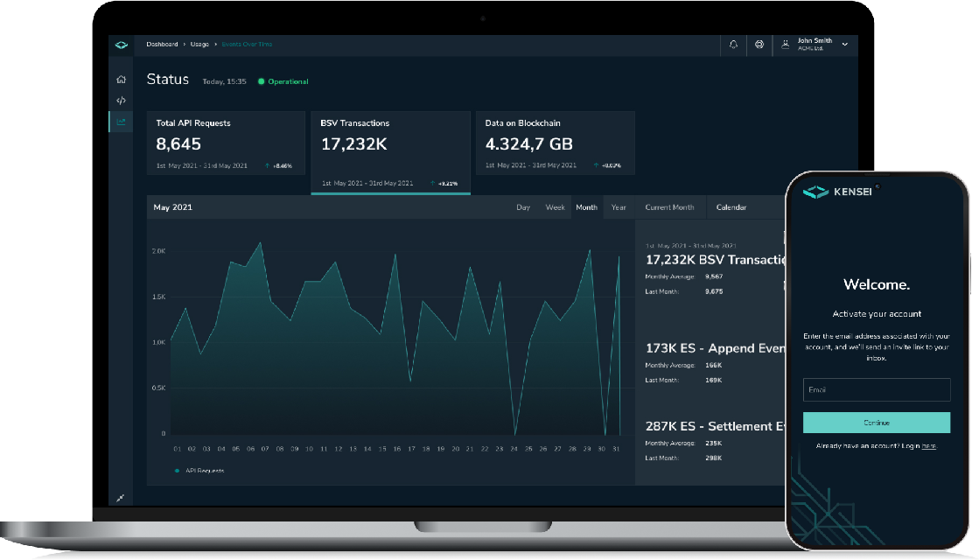Tap the Continue button on the phone
The image size is (979, 560).
point(877,423)
